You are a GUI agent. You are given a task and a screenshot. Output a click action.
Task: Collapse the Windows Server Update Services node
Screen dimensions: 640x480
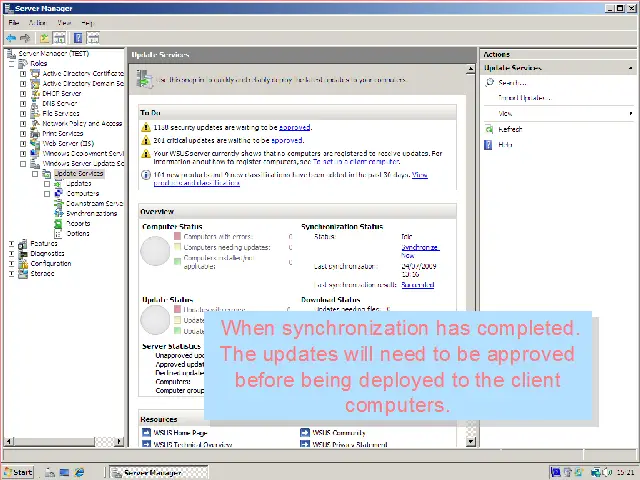[23, 164]
